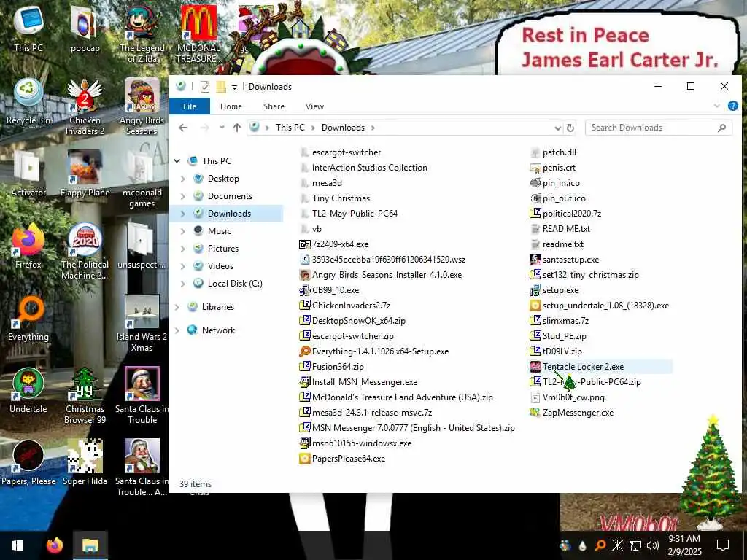Collapse the This PC tree node
The width and height of the screenshot is (747, 560).
[x=177, y=161]
